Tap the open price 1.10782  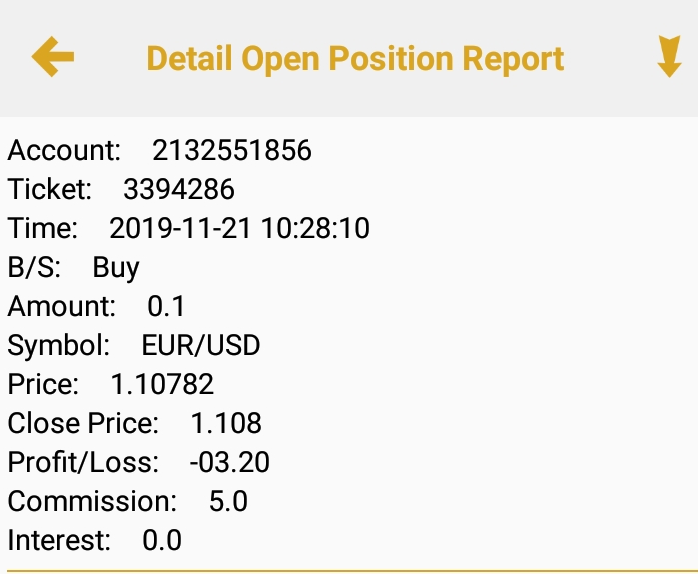tap(162, 385)
